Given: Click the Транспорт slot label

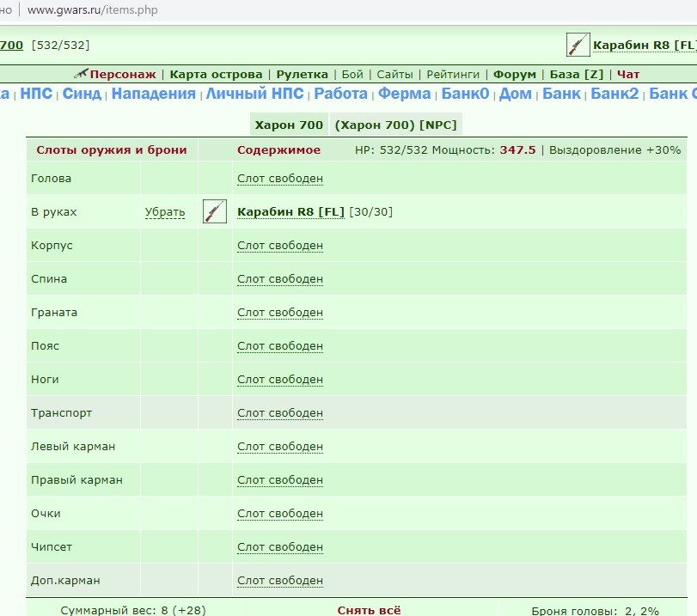Looking at the screenshot, I should point(61,413).
